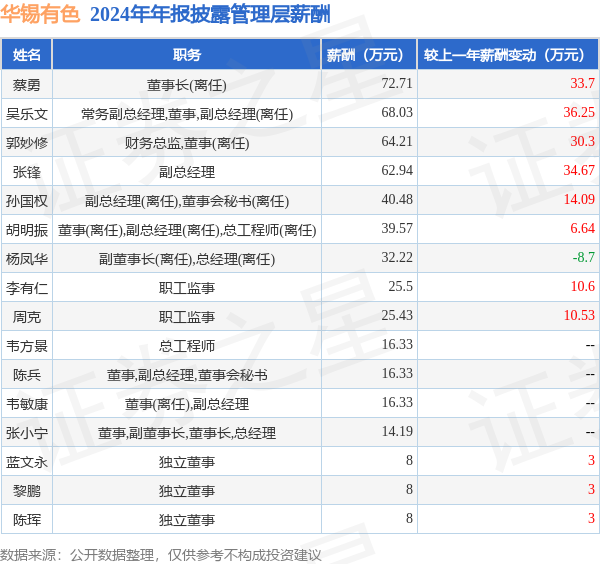
Task: Click position 常务副总经理,董事,副总经理(离任)
Action: click(187, 114)
